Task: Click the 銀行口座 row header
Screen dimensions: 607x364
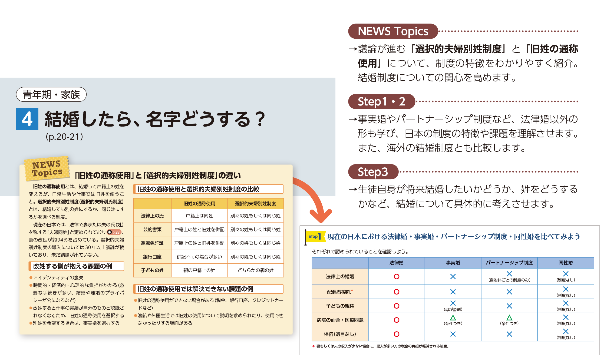Action: tap(152, 257)
